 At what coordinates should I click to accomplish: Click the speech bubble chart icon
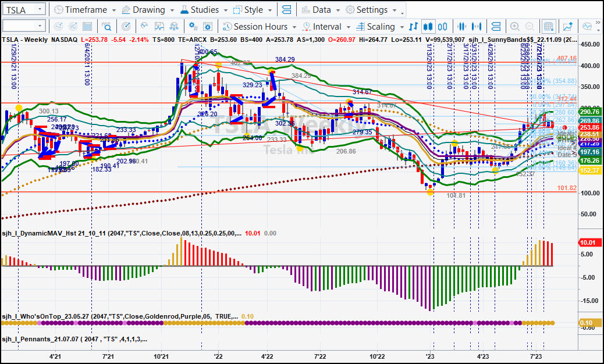click(x=587, y=27)
